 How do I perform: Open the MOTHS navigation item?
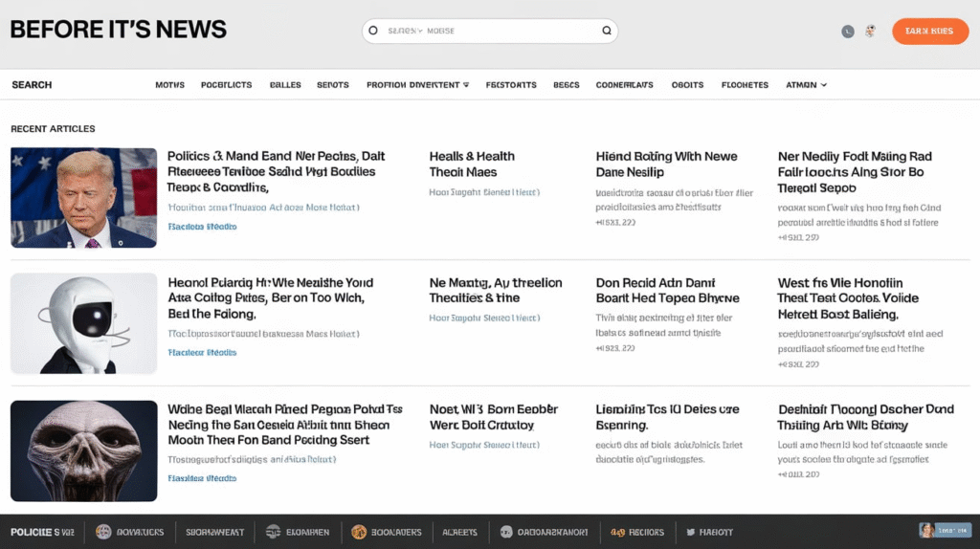point(169,85)
